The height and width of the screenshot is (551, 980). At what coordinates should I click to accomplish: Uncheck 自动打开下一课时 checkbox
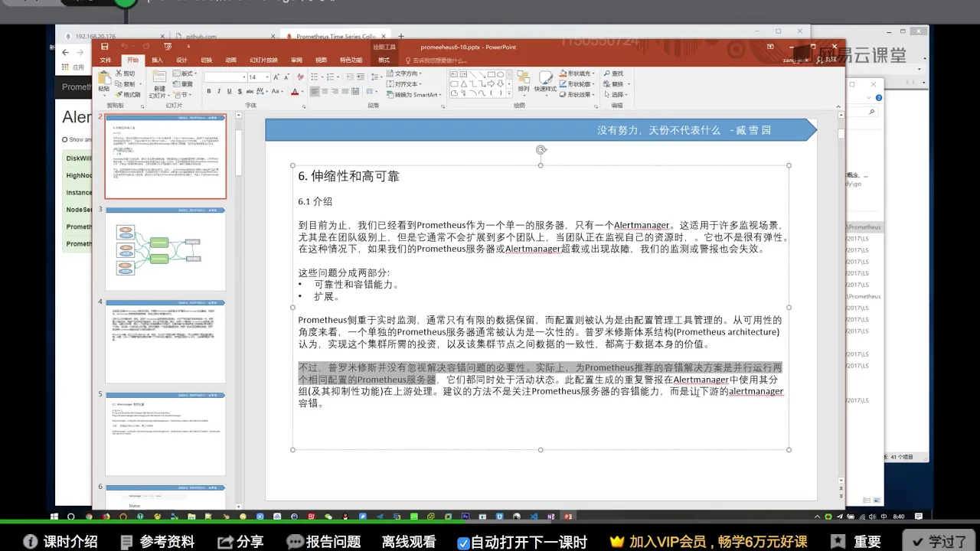tap(463, 543)
